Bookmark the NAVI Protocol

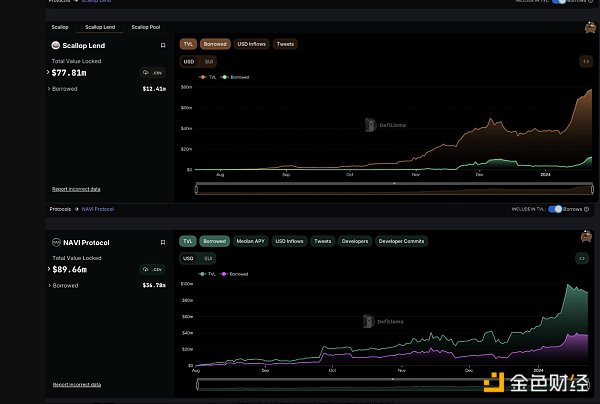[163, 242]
